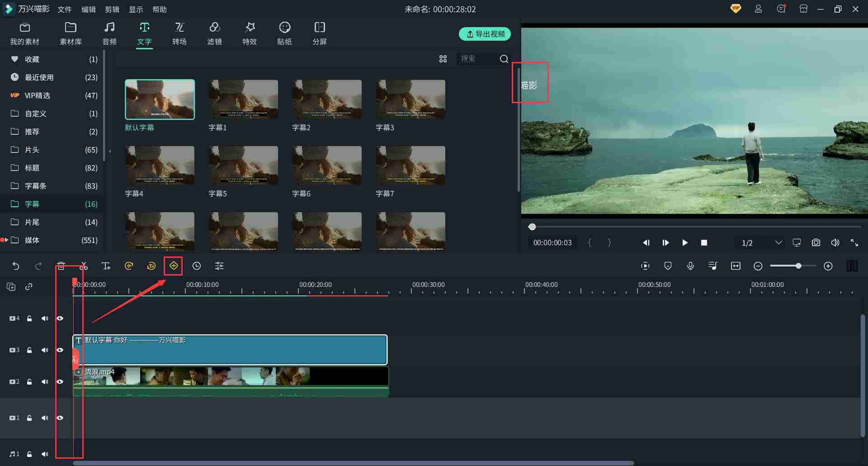This screenshot has width=868, height=466.
Task: Open the 我的素材 media tab
Action: (25, 33)
